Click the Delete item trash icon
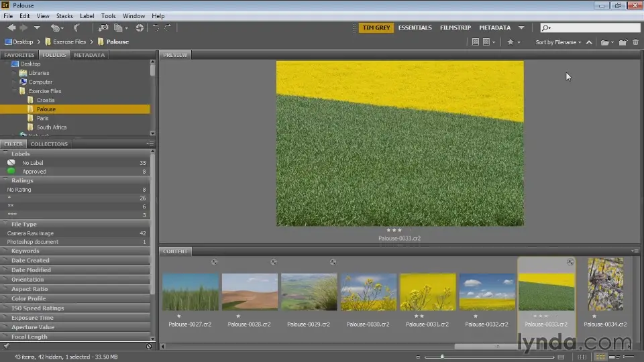Image resolution: width=644 pixels, height=362 pixels. [x=635, y=42]
